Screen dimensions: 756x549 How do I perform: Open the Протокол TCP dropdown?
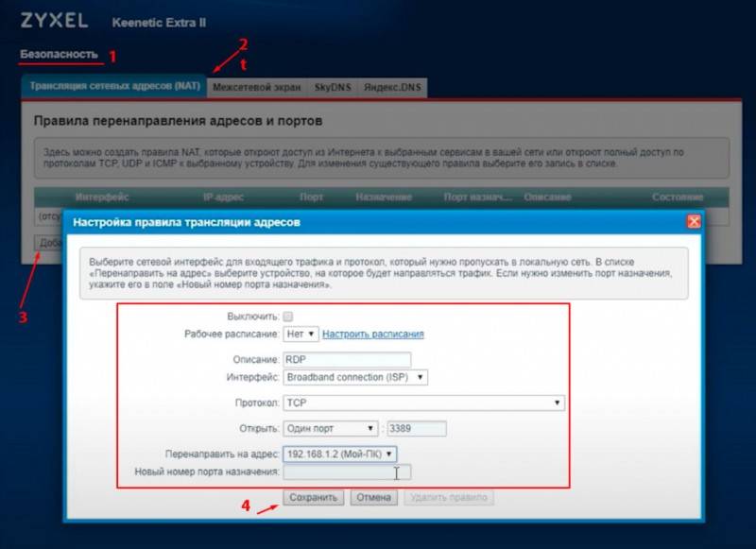tap(423, 403)
